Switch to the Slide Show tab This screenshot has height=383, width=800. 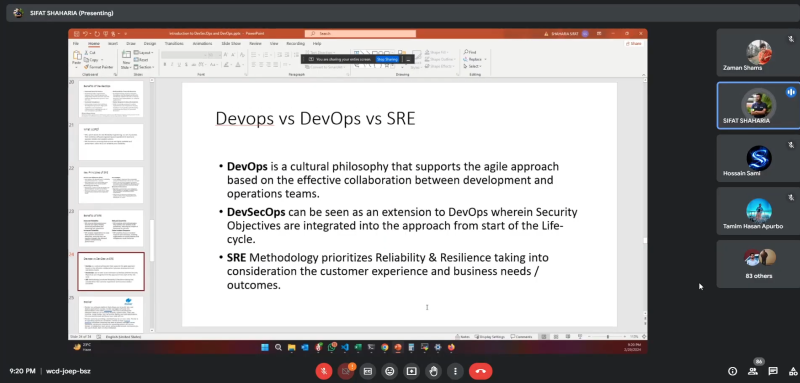(x=231, y=44)
